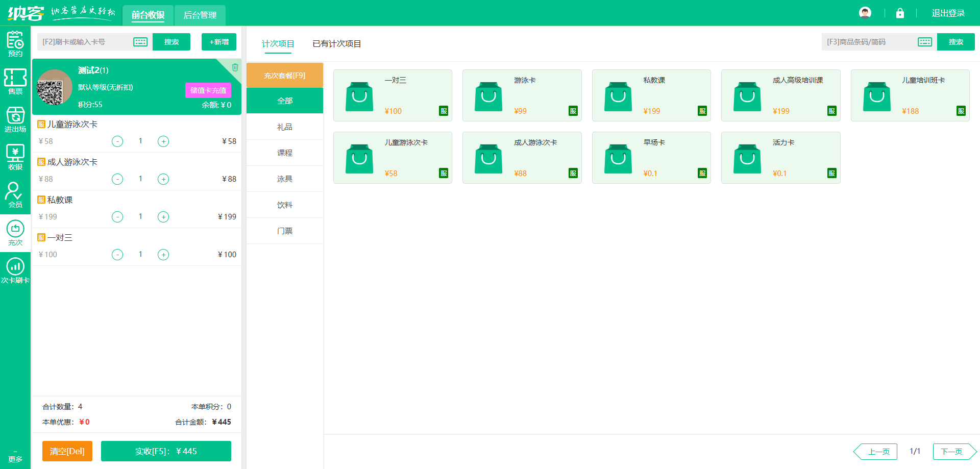Open the 收银 cashier sidebar icon
Screen dimensions: 980x469
pos(15,157)
